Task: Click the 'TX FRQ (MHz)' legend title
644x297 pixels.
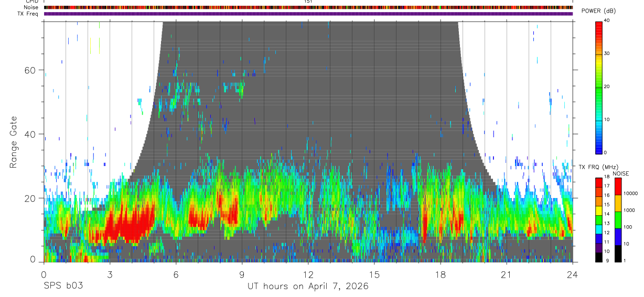Action: [x=599, y=167]
